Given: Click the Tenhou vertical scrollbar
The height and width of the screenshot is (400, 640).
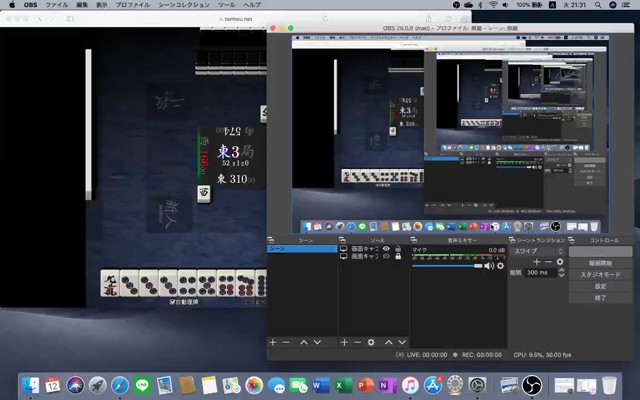Looking at the screenshot, I should [x=88, y=124].
